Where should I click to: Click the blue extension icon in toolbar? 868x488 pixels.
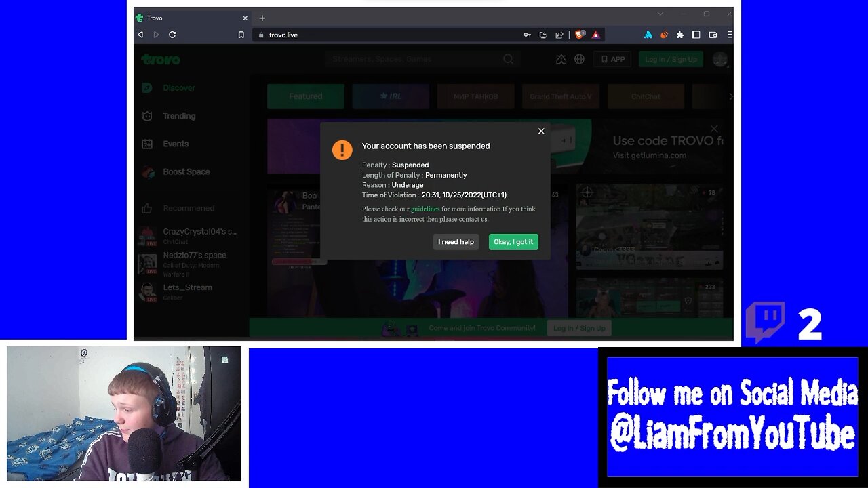coord(648,35)
